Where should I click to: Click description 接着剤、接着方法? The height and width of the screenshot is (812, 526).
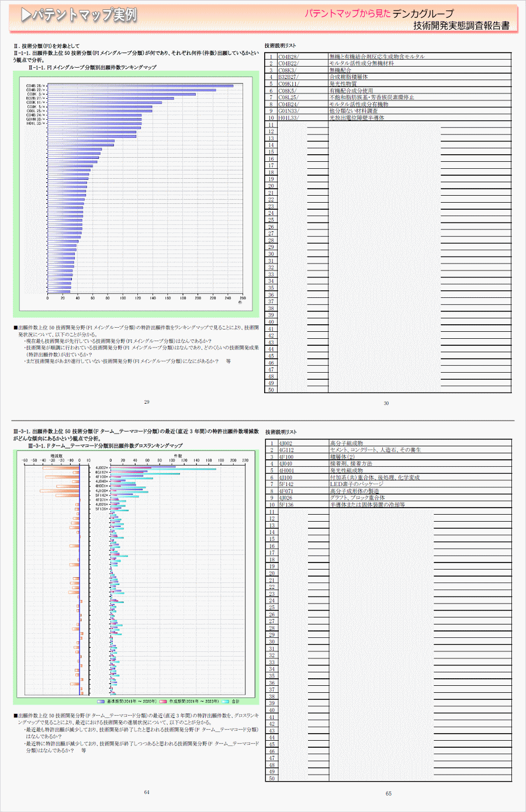[351, 464]
